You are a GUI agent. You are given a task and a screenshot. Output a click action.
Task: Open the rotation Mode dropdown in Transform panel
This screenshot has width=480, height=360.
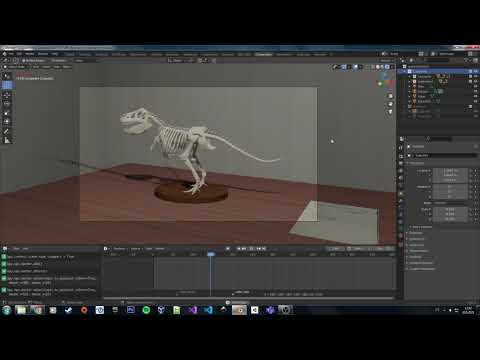[450, 203]
